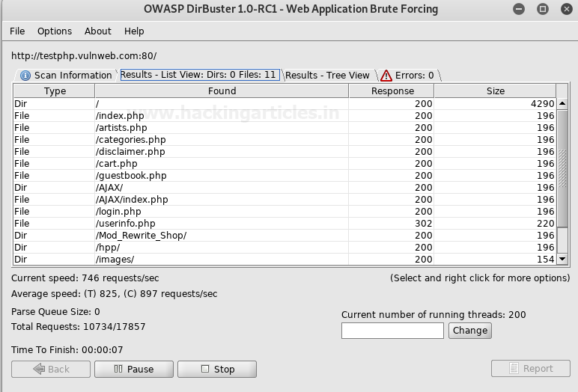Switch to Results - Tree View tab
Image resolution: width=578 pixels, height=392 pixels.
[327, 75]
